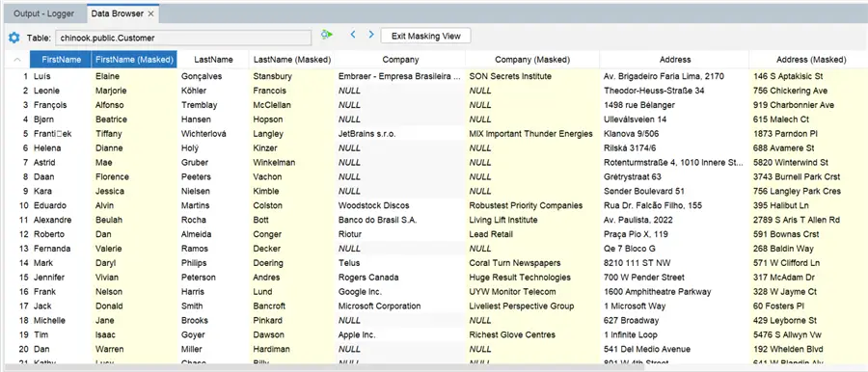The height and width of the screenshot is (372, 868).
Task: Close the Data Browser tab
Action: pos(151,13)
